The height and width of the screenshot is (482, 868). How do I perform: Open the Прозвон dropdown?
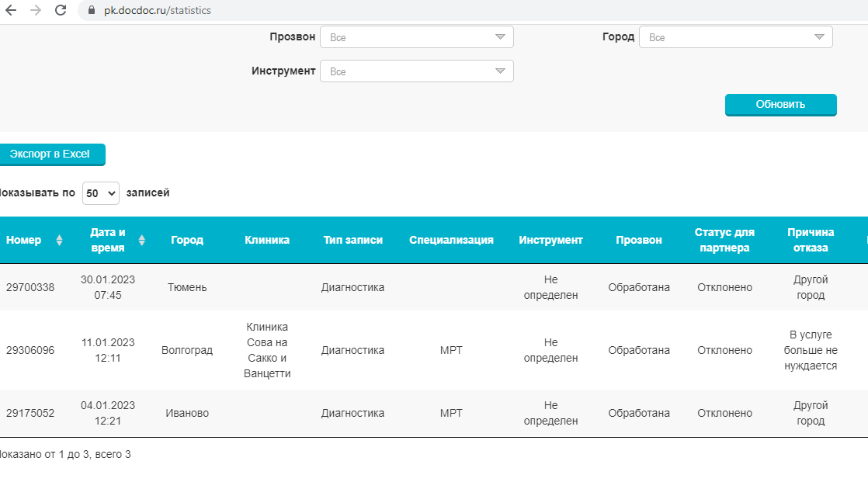pos(417,37)
